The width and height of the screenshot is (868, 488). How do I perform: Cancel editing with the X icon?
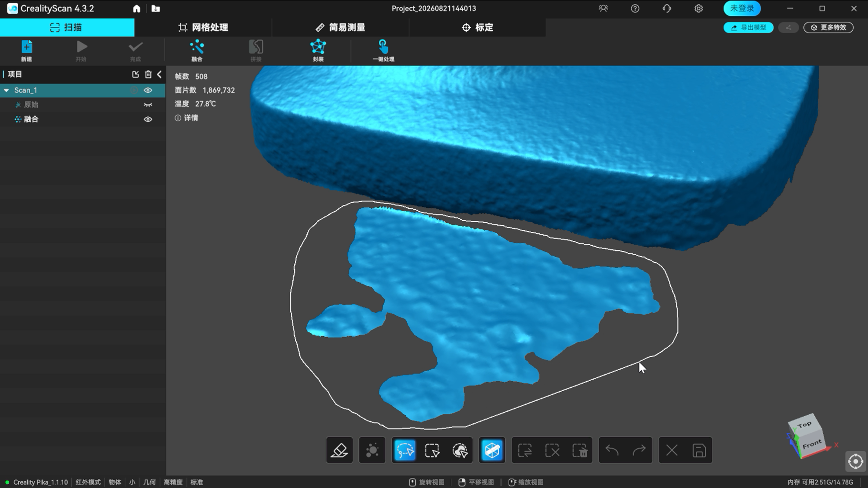pos(672,450)
